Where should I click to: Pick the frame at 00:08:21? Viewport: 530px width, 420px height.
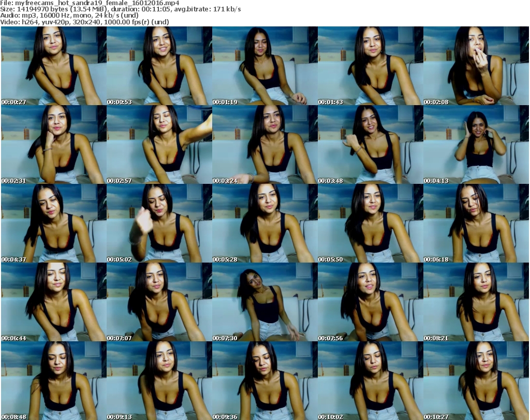(x=476, y=302)
